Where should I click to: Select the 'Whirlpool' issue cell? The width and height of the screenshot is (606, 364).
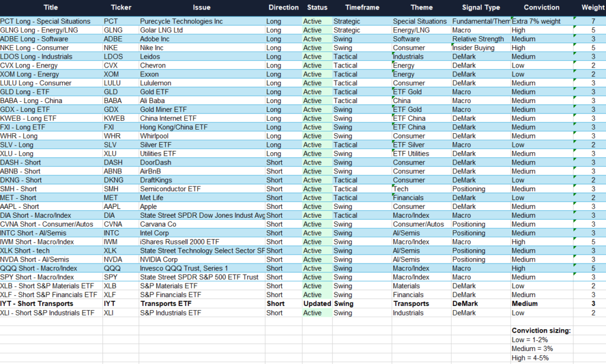pos(202,136)
